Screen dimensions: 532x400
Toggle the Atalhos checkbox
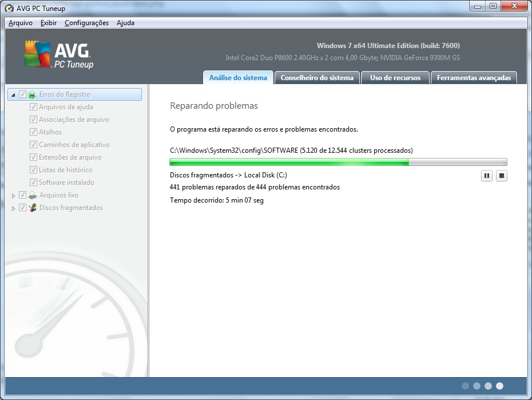[x=33, y=132]
